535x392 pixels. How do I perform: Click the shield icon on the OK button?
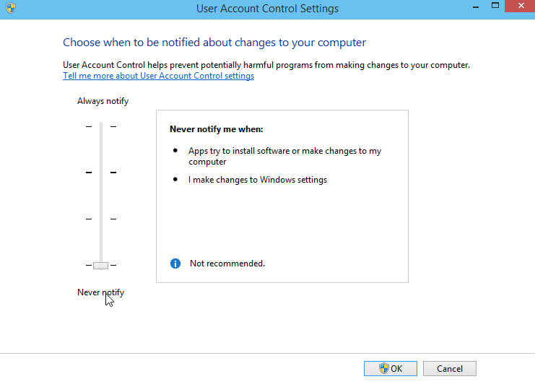[384, 368]
